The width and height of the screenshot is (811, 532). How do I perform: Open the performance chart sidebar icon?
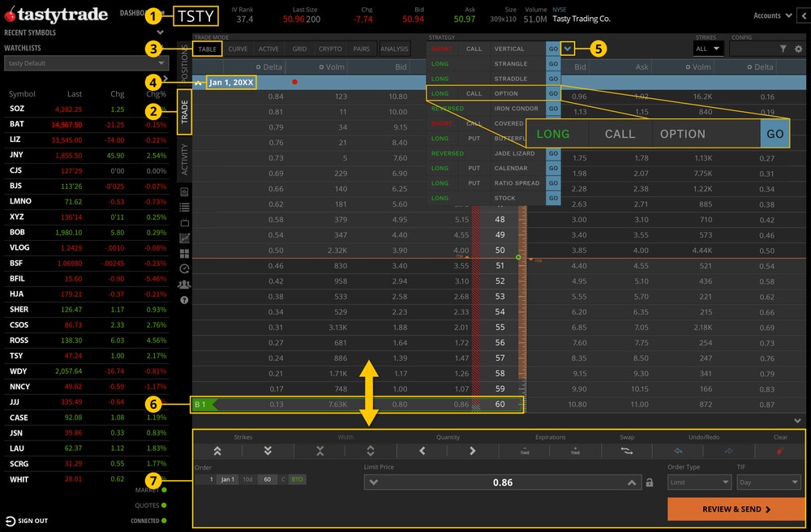pyautogui.click(x=184, y=239)
